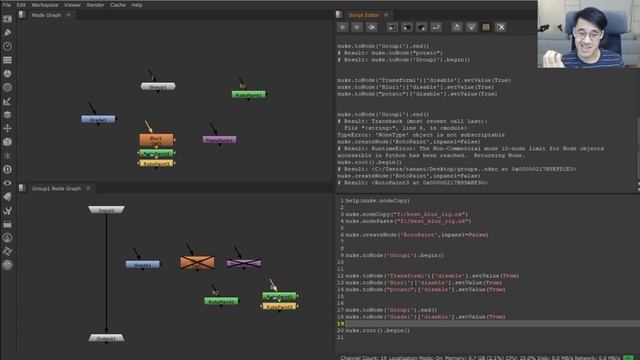Select the Grade1 node in main Node Graph
640x360 pixels.
click(98, 119)
